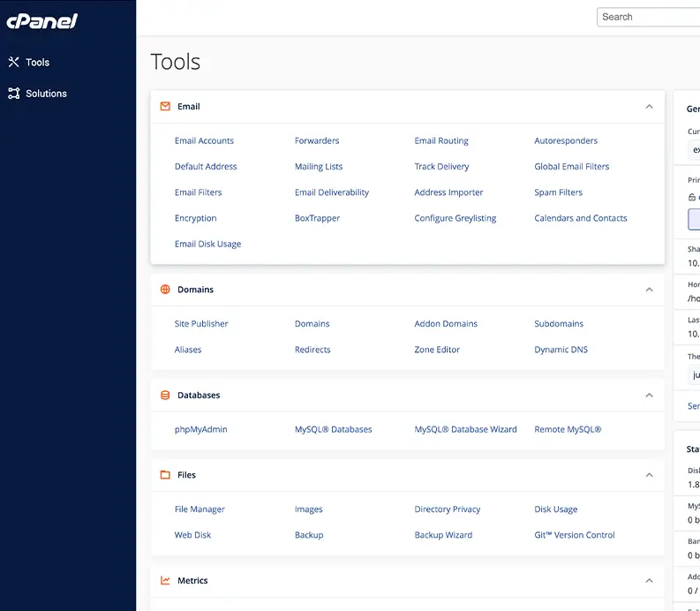
Task: Click the Tools wrench icon in sidebar
Action: click(13, 63)
